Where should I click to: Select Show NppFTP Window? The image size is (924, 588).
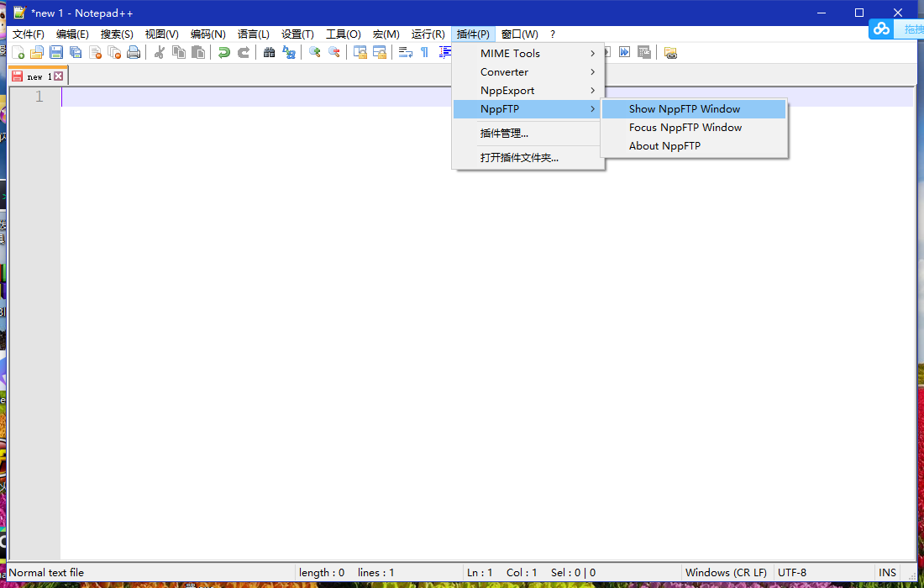point(683,108)
